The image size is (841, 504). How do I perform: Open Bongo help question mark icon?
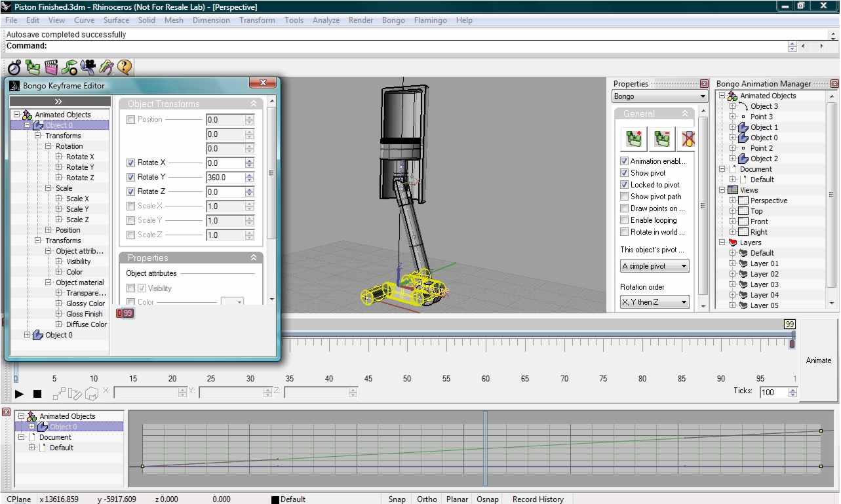[125, 67]
